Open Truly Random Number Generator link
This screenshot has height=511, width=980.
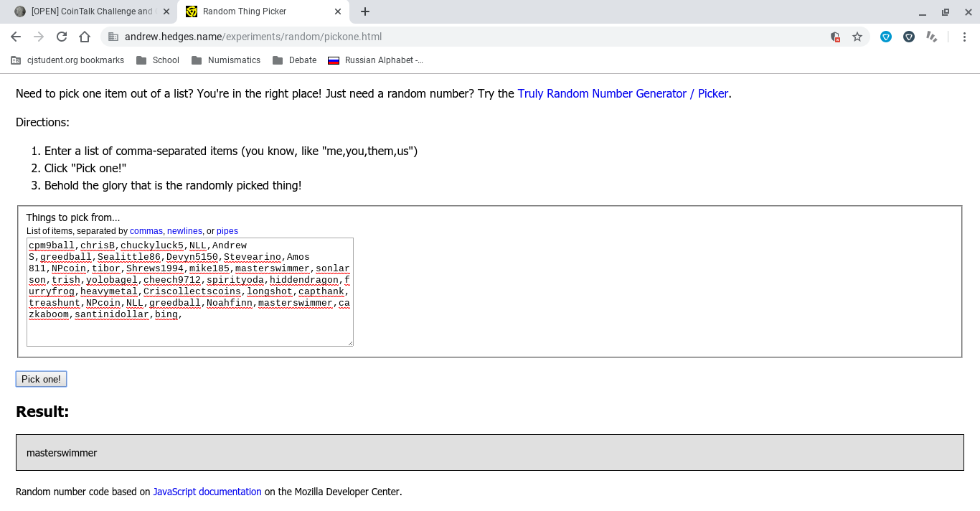point(623,93)
